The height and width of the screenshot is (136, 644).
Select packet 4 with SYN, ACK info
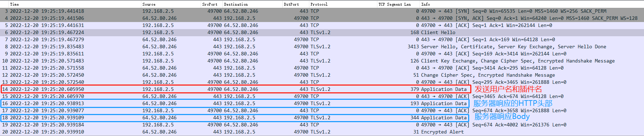322,18
